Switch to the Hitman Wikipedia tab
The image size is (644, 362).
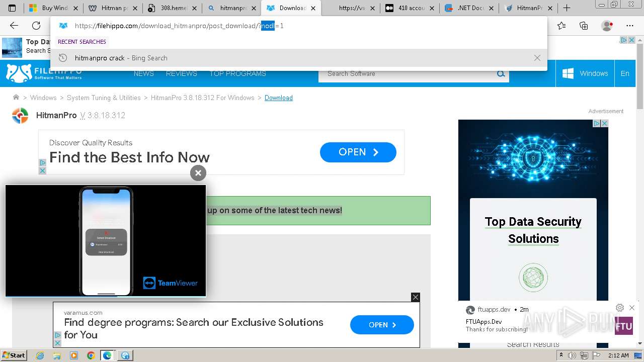(x=113, y=8)
